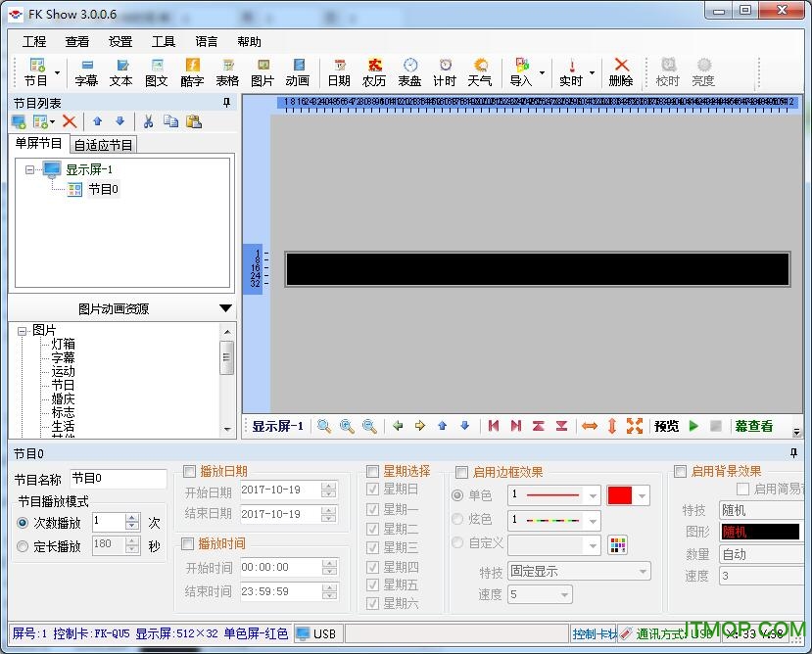Switch to the 自适应节目 tab
Screen dimensions: 812x654
click(x=104, y=144)
